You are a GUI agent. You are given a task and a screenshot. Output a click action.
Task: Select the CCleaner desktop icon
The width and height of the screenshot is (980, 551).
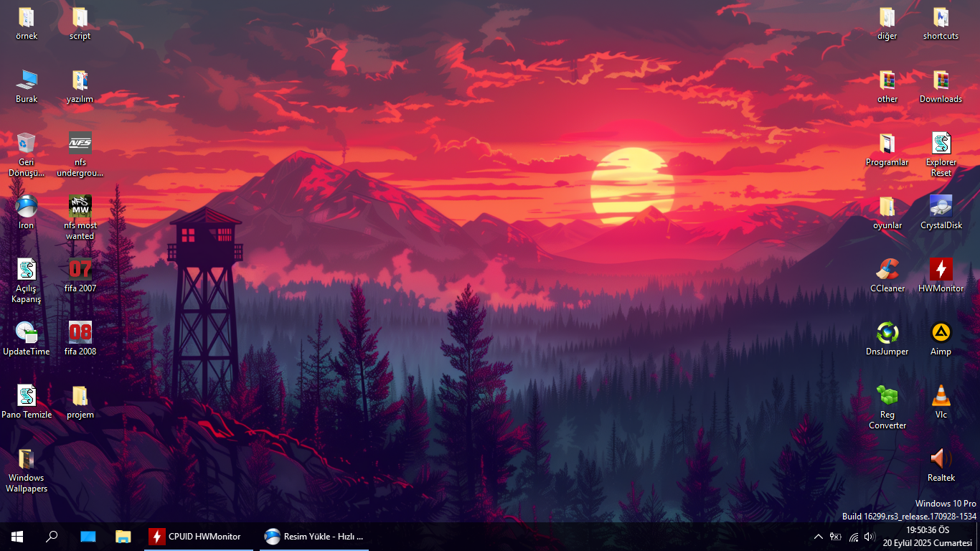pyautogui.click(x=887, y=270)
